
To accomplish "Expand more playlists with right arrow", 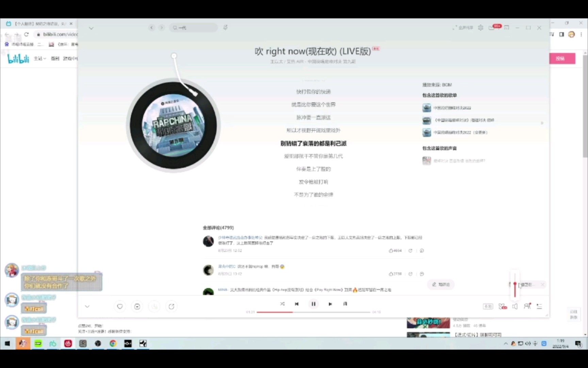I will (x=542, y=123).
